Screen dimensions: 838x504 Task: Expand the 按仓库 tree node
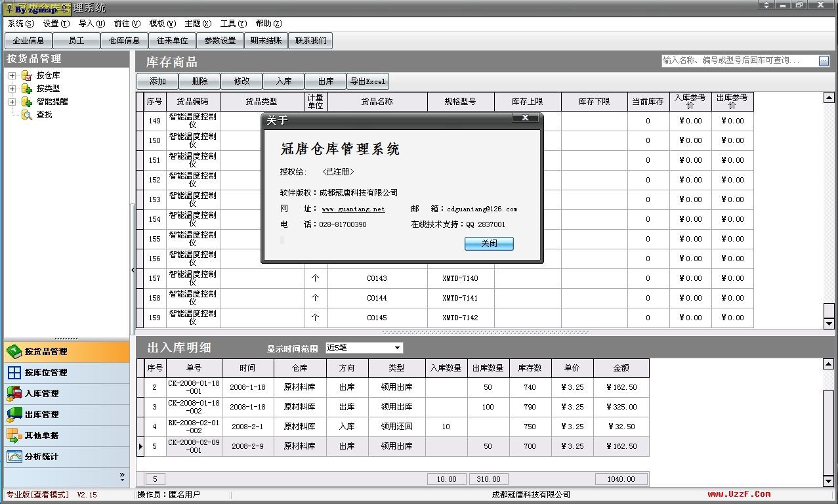click(11, 75)
